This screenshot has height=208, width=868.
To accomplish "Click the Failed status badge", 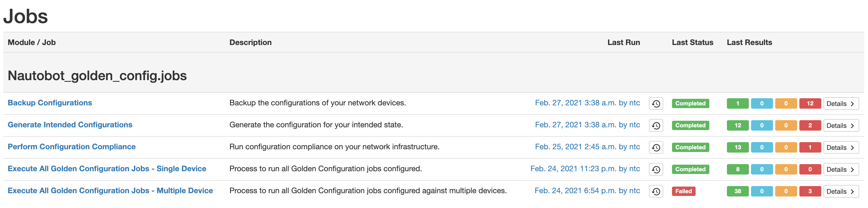I will [x=684, y=191].
